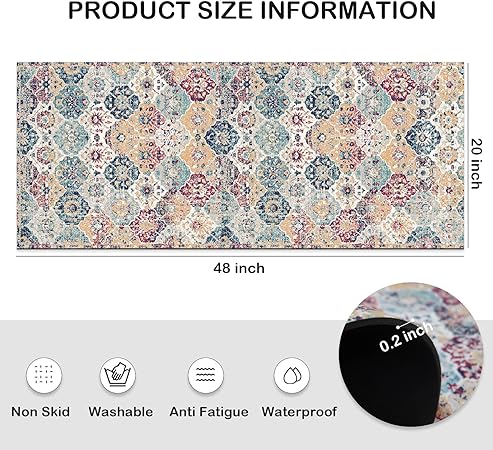
Task: Open the circular rug thickness close-up image
Action: pos(411,355)
